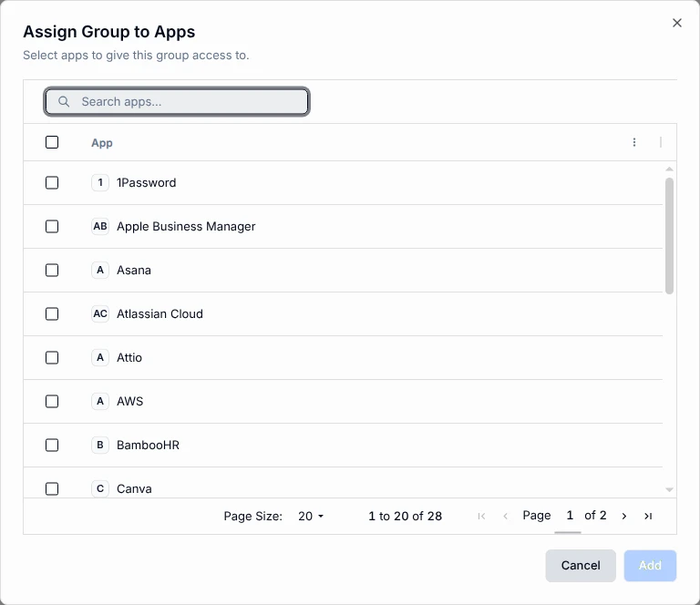Click the Add button

pyautogui.click(x=650, y=565)
